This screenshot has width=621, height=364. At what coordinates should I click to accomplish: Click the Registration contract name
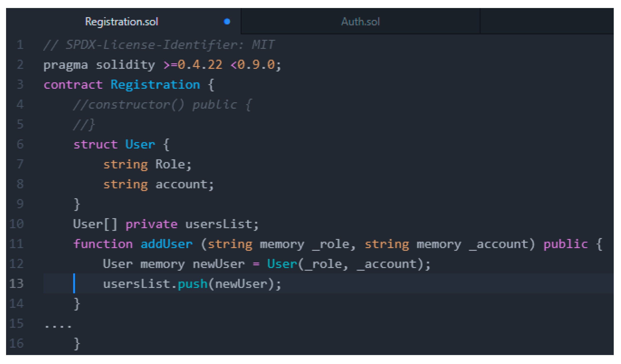tap(155, 85)
